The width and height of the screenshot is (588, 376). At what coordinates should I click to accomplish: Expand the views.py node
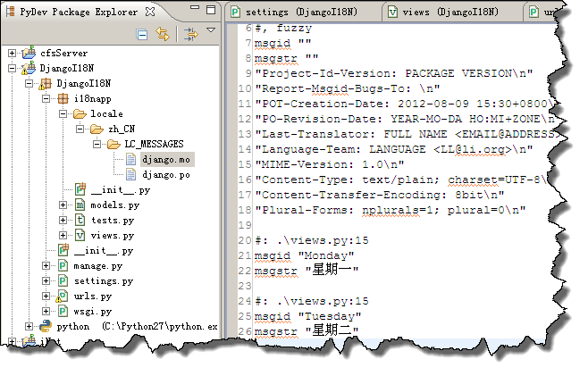pos(63,236)
